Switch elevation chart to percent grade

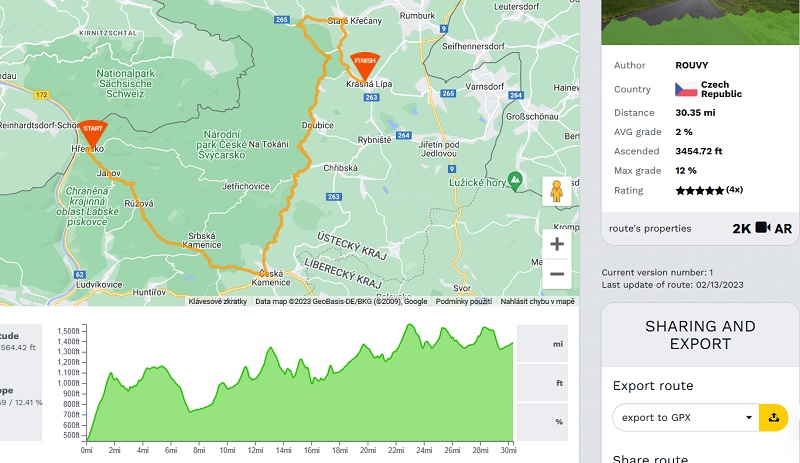558,421
